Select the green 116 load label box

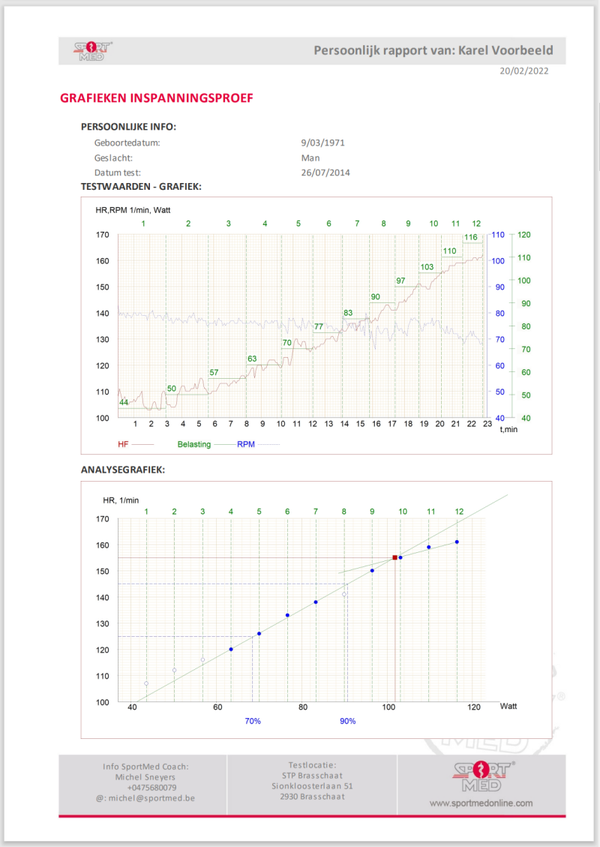pyautogui.click(x=471, y=237)
